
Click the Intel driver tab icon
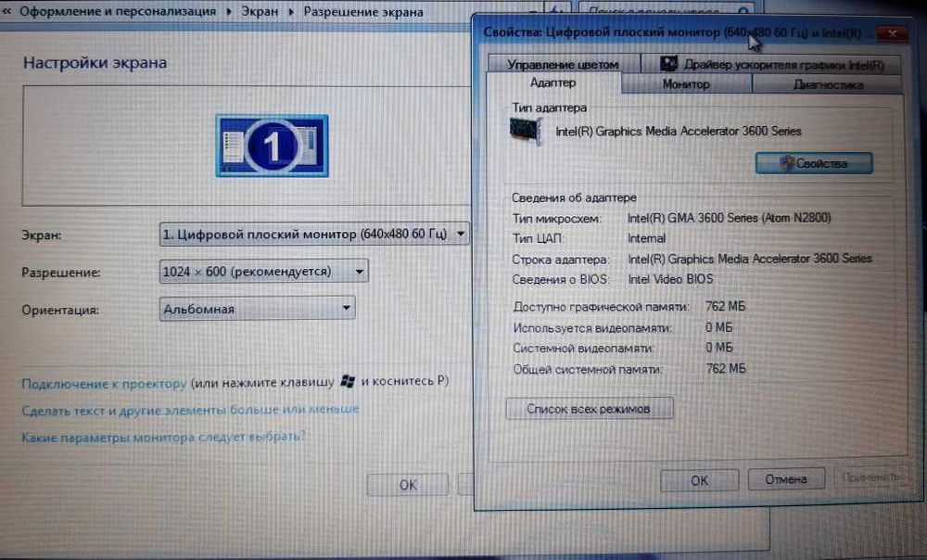coord(668,64)
